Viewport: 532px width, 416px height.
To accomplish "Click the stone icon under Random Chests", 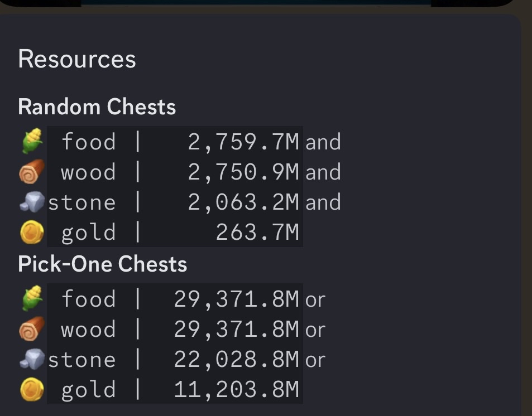I will (x=31, y=202).
